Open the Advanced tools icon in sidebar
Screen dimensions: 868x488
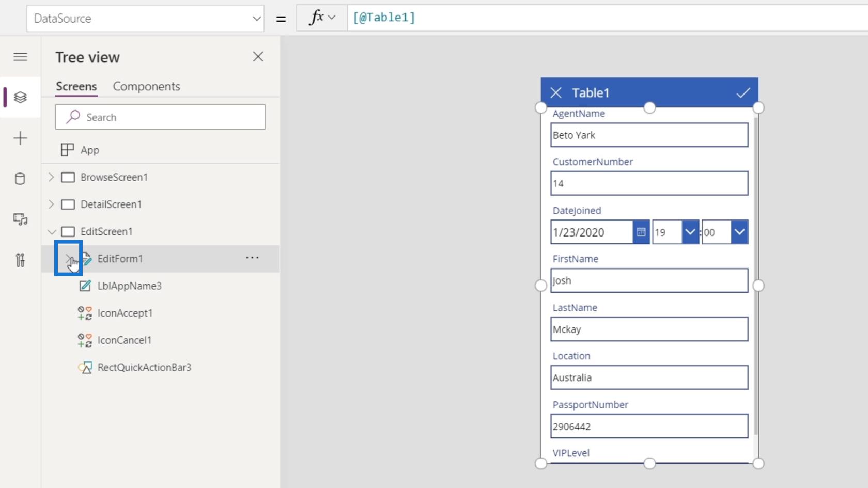coord(20,260)
